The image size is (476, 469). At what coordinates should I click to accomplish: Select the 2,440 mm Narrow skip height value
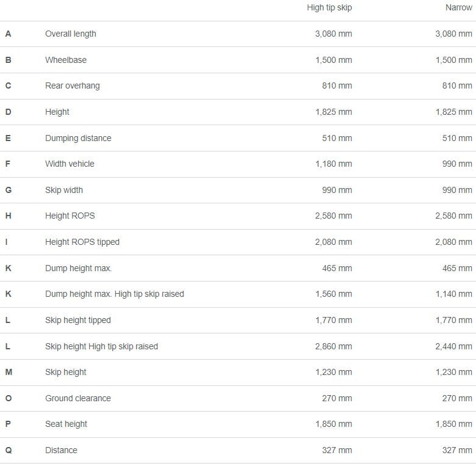click(x=454, y=347)
